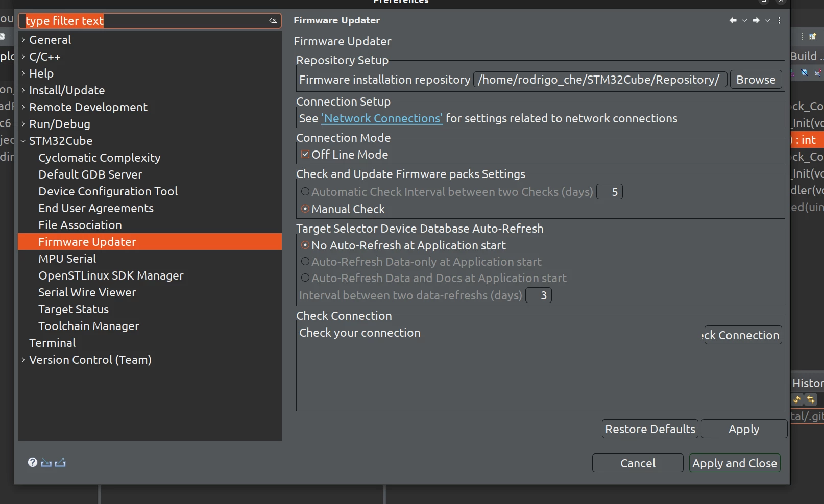Click the yellow left-right arrows icon under History in the main window
The width and height of the screenshot is (824, 504).
[811, 399]
